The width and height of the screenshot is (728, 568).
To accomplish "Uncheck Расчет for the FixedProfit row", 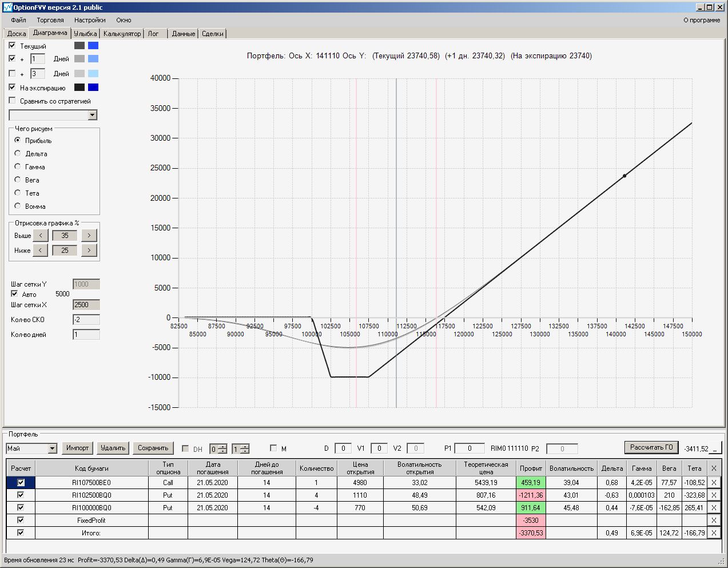I will coord(21,521).
